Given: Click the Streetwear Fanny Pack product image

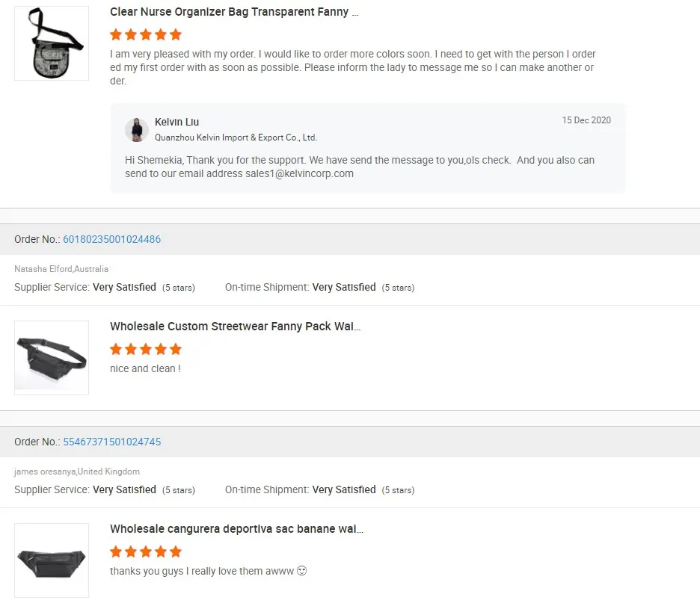Looking at the screenshot, I should pos(52,358).
